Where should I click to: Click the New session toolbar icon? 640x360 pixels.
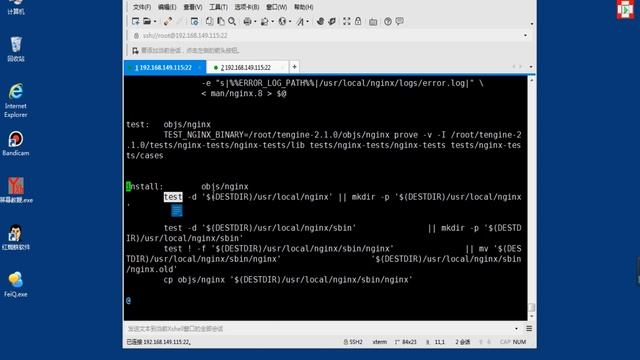tap(135, 21)
